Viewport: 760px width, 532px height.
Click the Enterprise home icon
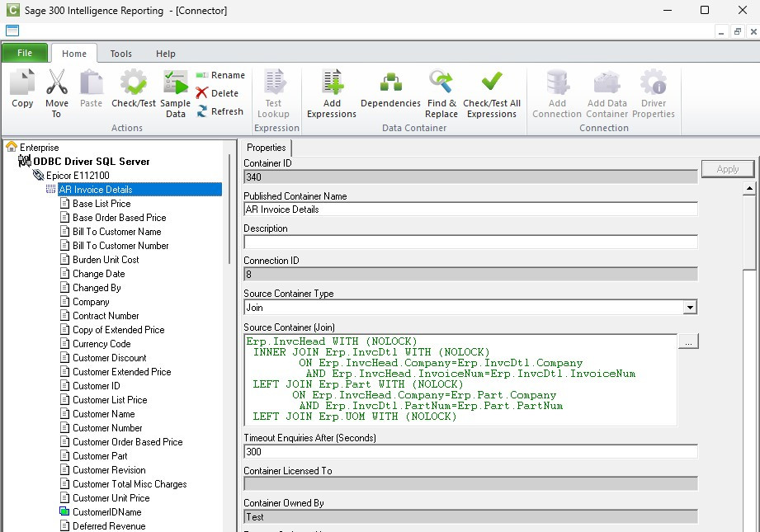coord(12,147)
